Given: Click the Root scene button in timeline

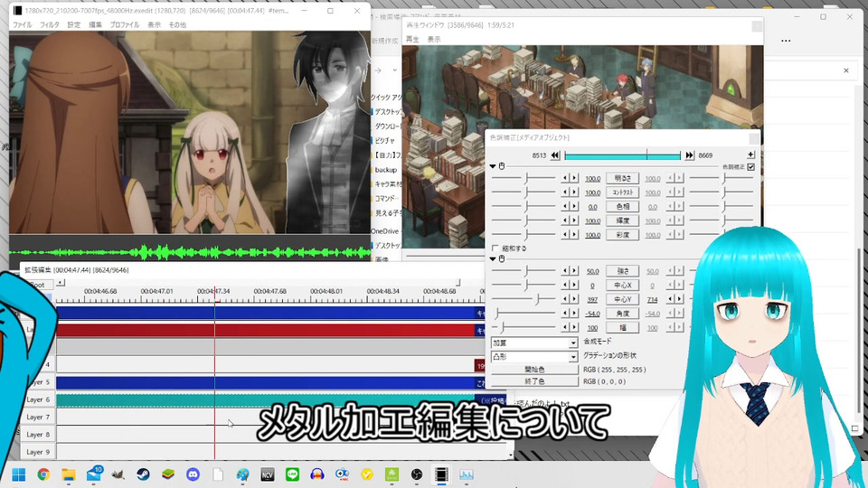Looking at the screenshot, I should point(36,285).
